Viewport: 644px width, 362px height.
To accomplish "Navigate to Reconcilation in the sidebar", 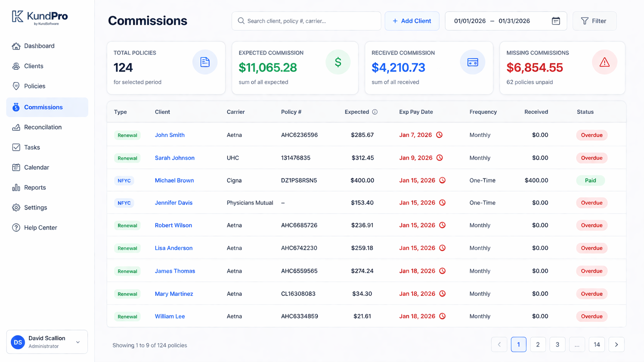I will (x=43, y=127).
